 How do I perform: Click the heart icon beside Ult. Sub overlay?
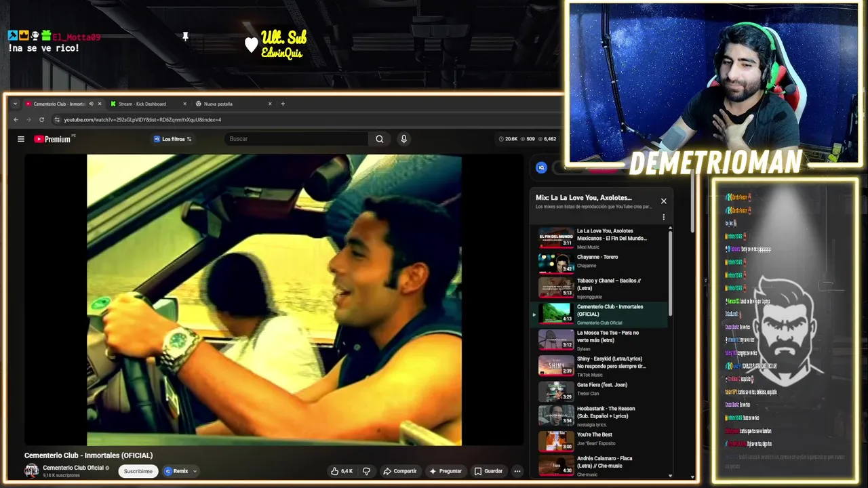[251, 45]
